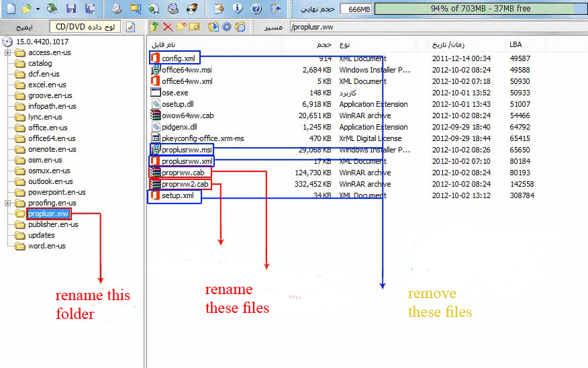Image resolution: width=588 pixels, height=368 pixels.
Task: Click the 94% of 703MB capacity bar
Action: click(x=481, y=9)
